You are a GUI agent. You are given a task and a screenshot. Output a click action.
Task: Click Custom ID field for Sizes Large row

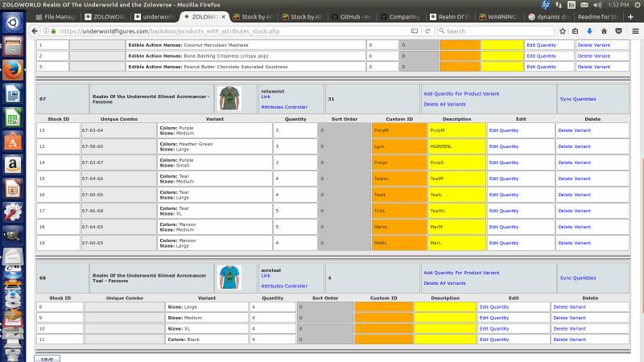[x=383, y=306]
